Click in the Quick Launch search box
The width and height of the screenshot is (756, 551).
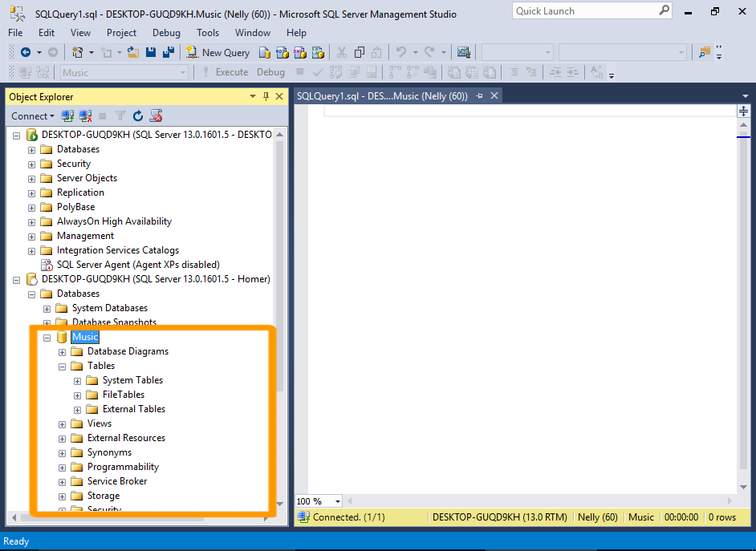[584, 11]
